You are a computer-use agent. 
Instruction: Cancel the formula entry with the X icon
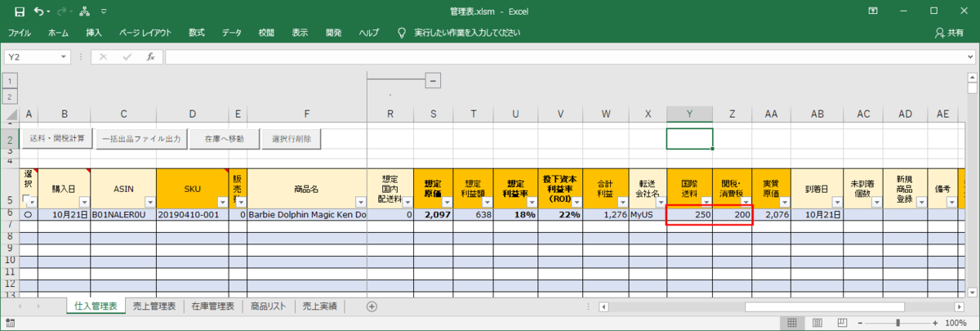[x=104, y=57]
